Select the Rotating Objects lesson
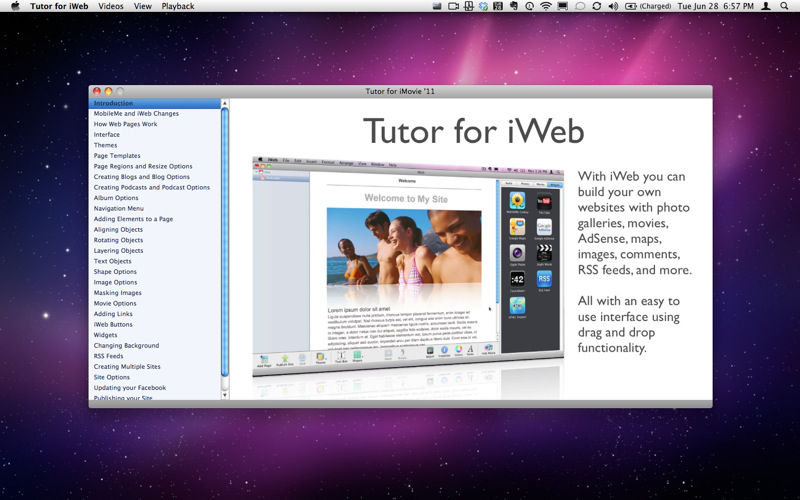 [x=118, y=240]
